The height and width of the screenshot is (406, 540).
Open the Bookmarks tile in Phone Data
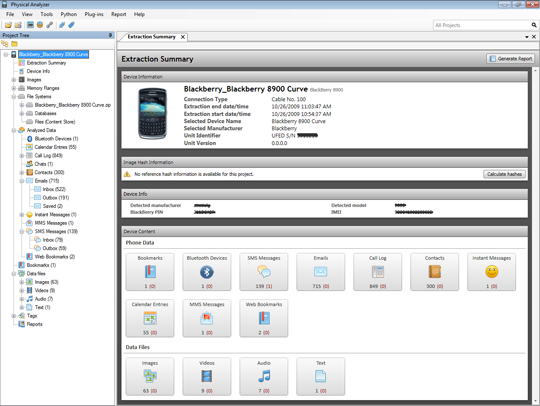tap(150, 272)
